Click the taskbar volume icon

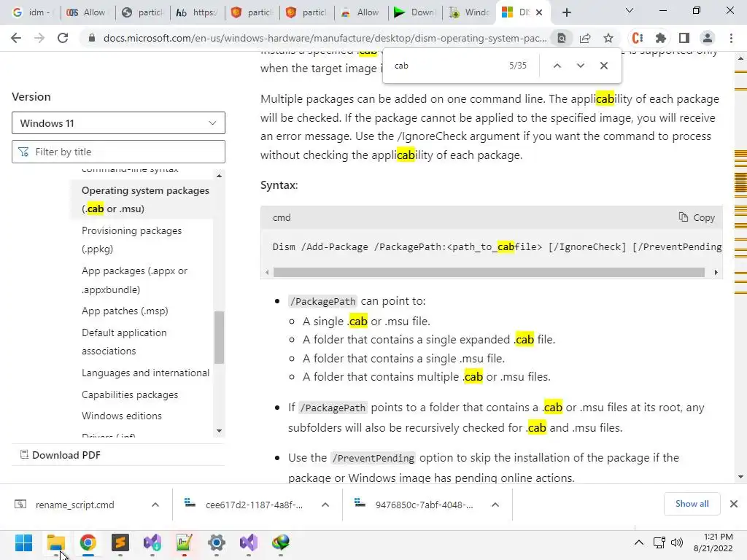(x=676, y=542)
